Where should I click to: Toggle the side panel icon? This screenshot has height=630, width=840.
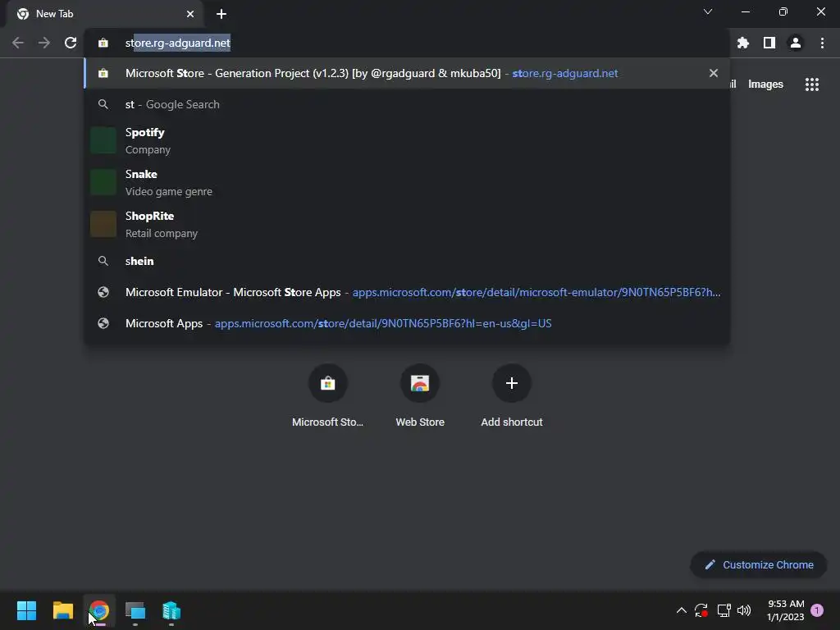click(769, 43)
